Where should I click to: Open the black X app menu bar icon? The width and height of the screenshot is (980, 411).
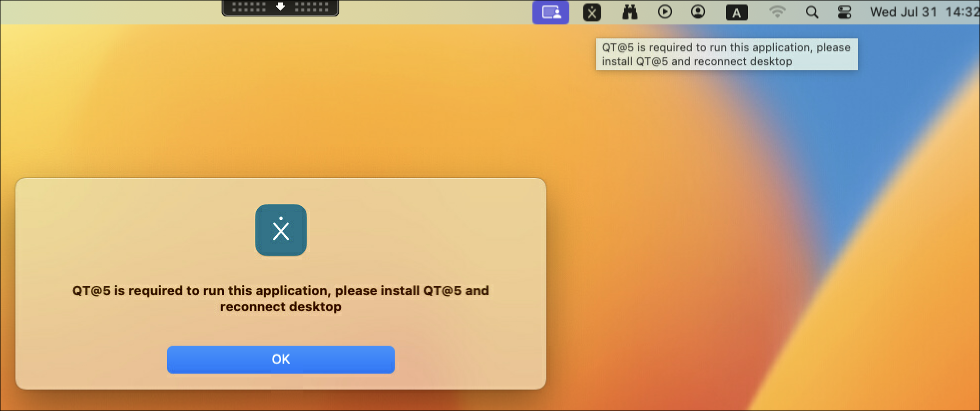coord(592,12)
